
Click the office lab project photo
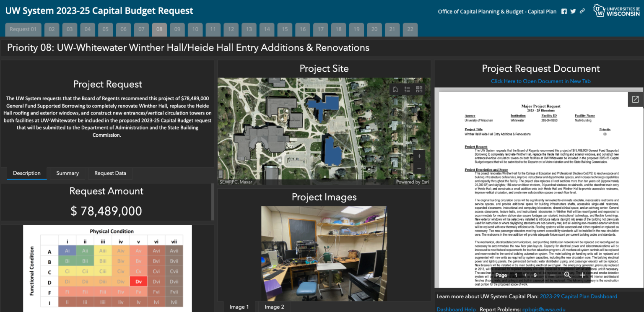(324, 253)
